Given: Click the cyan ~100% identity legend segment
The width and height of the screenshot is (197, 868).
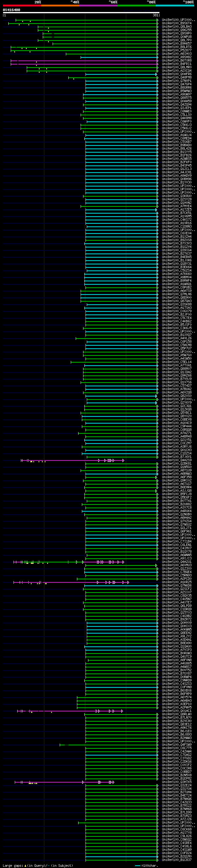Looking at the screenshot, I should (x=175, y=6).
